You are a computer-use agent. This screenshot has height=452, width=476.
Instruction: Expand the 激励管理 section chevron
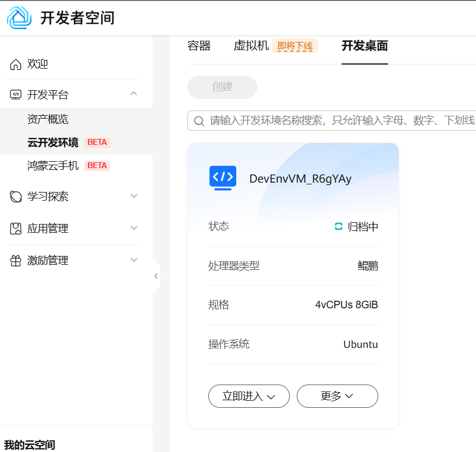134,260
